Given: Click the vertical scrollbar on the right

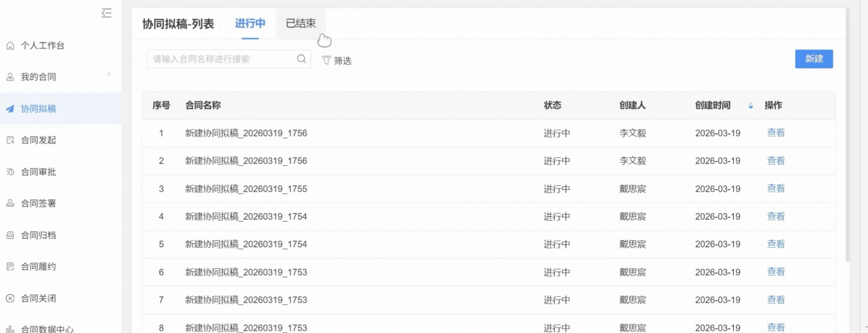Looking at the screenshot, I should tap(847, 135).
